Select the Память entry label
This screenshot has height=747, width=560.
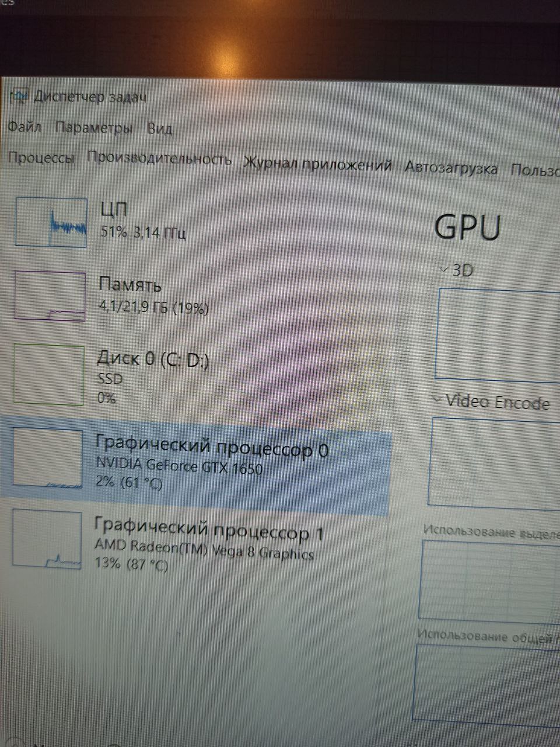click(130, 285)
